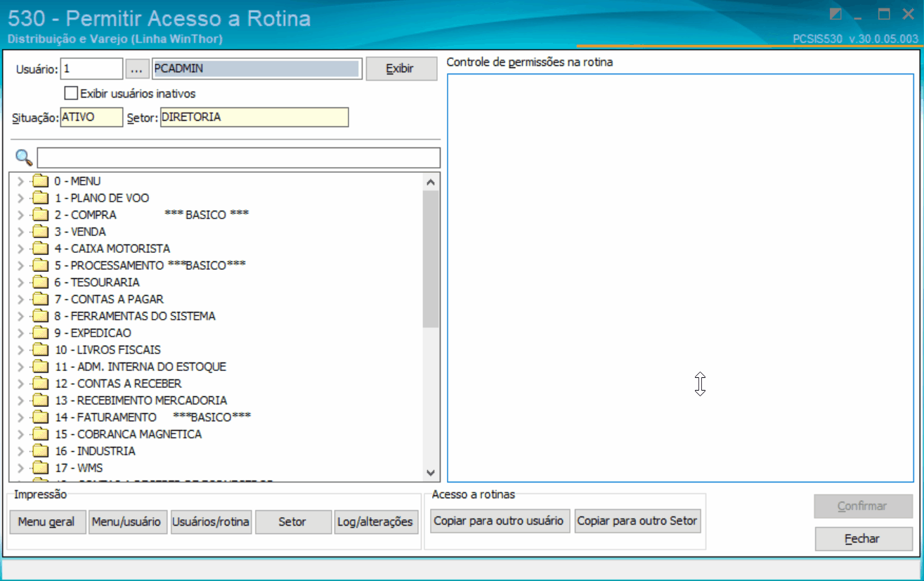Click the tree list vertical scrollbar thumb

click(431, 259)
